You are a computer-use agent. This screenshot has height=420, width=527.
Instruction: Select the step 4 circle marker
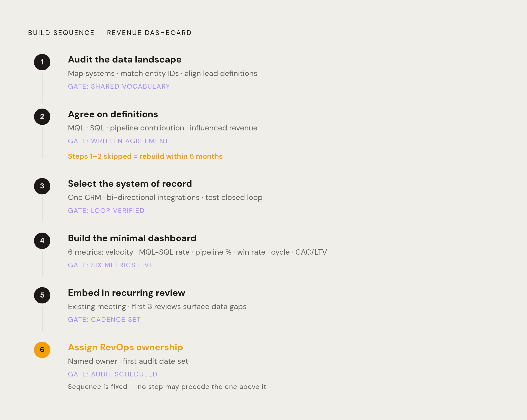(x=42, y=241)
